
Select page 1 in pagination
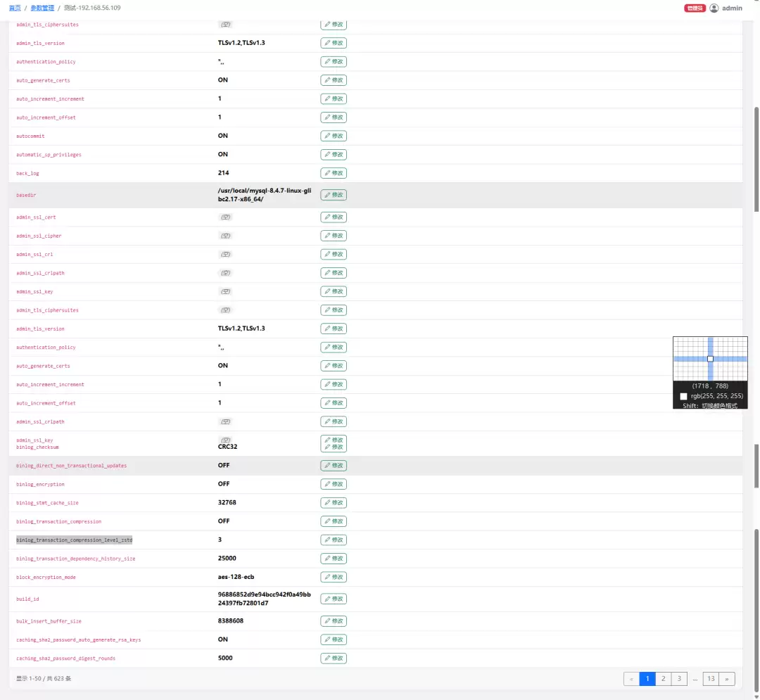coord(647,679)
